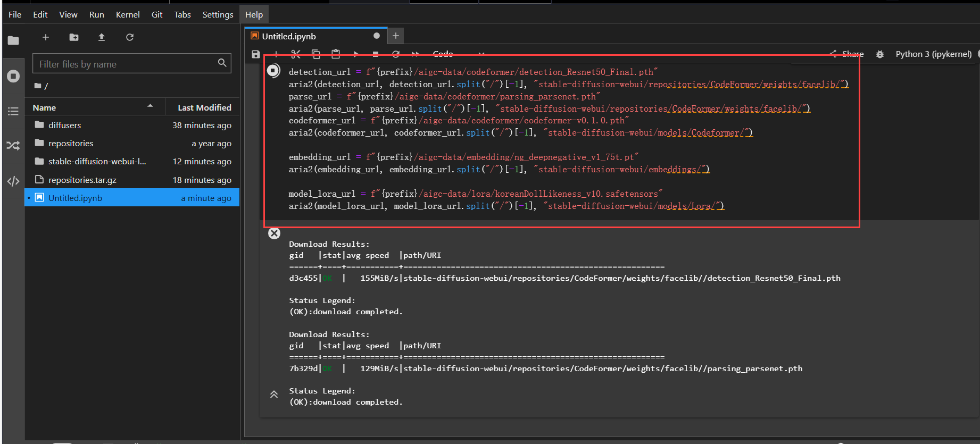
Task: Insert a new cell below
Action: click(276, 54)
